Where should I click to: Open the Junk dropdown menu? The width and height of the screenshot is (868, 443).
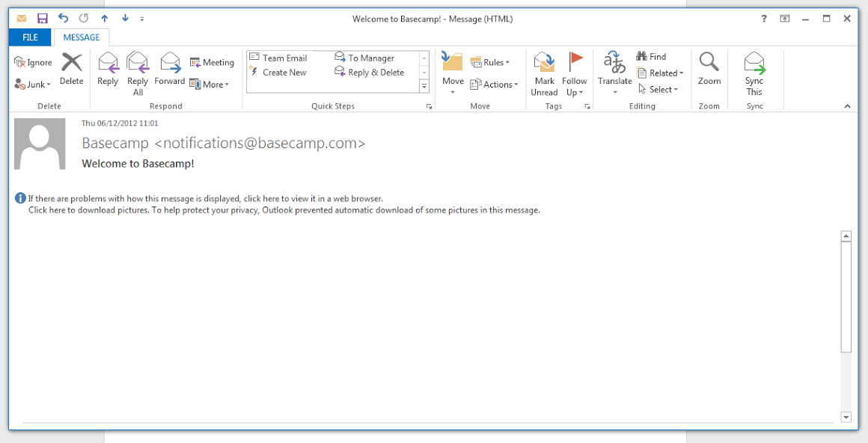[x=33, y=84]
